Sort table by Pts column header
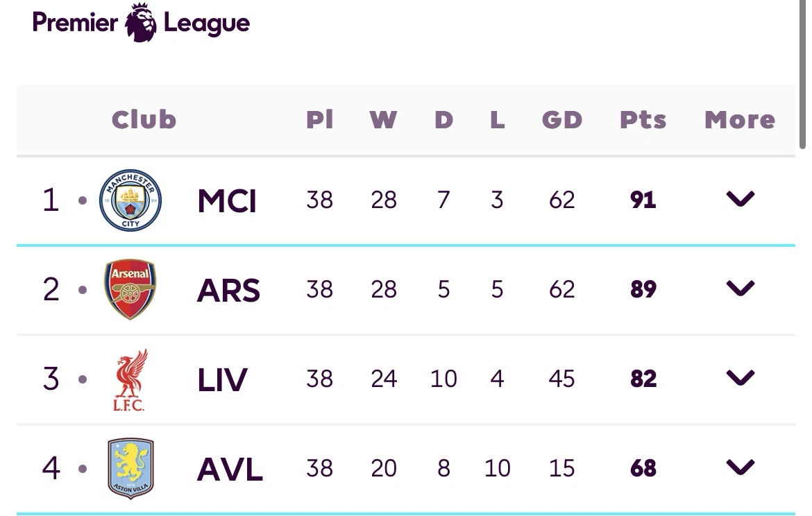 tap(643, 119)
